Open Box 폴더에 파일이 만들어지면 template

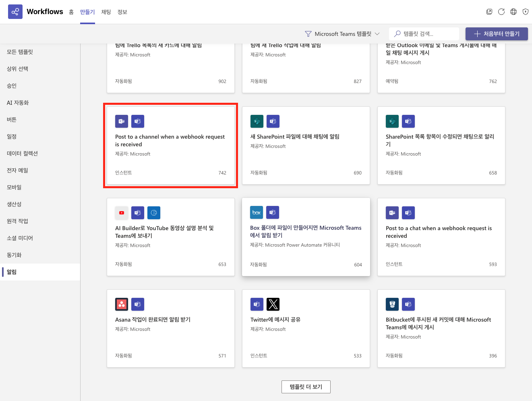pyautogui.click(x=306, y=231)
